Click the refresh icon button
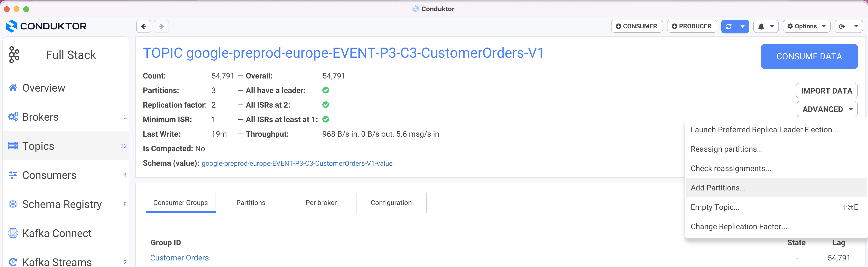This screenshot has width=868, height=267. pyautogui.click(x=728, y=26)
